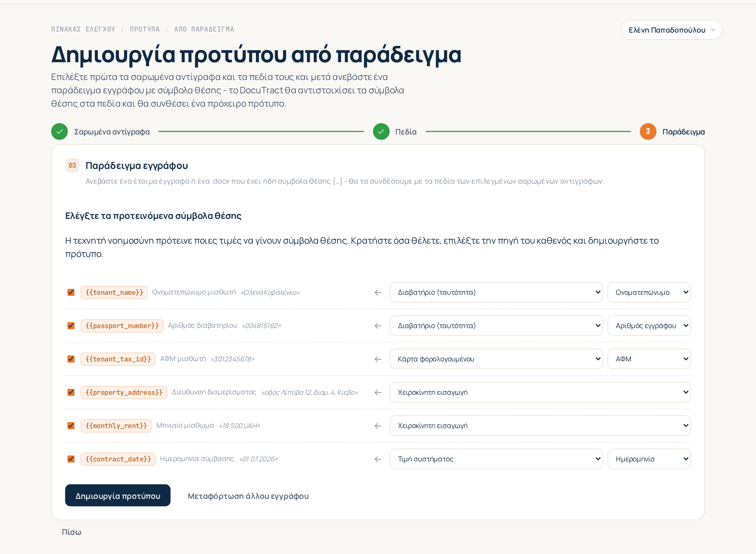Open the source dropdown for tenant_name row
This screenshot has height=554, width=756.
[496, 293]
